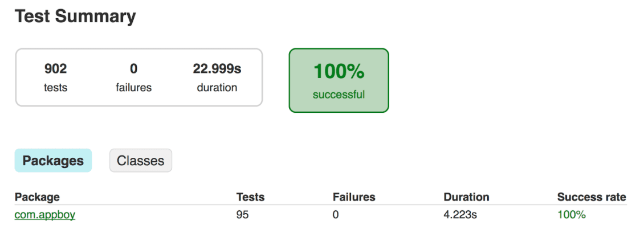
Task: Click the Test Summary heading
Action: click(x=75, y=17)
